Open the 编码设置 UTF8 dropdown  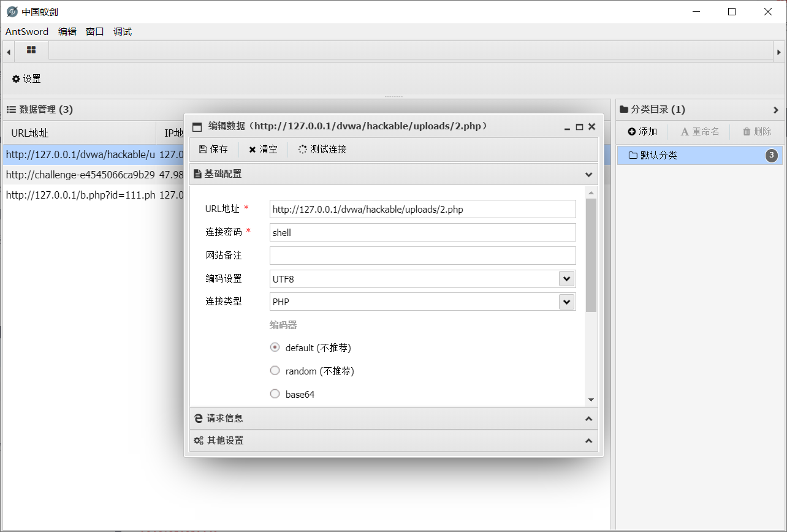tap(566, 279)
